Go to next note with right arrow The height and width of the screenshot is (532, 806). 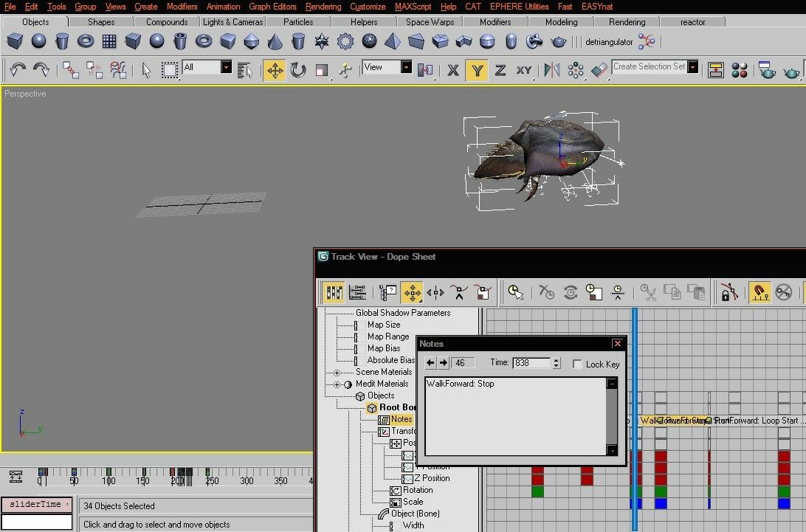(x=443, y=363)
